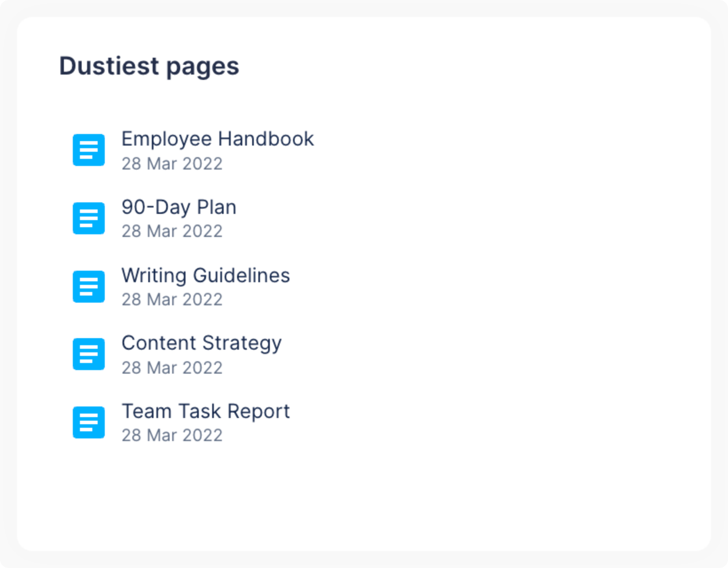The height and width of the screenshot is (568, 728).
Task: Click the date under 90-Day Plan
Action: [172, 231]
